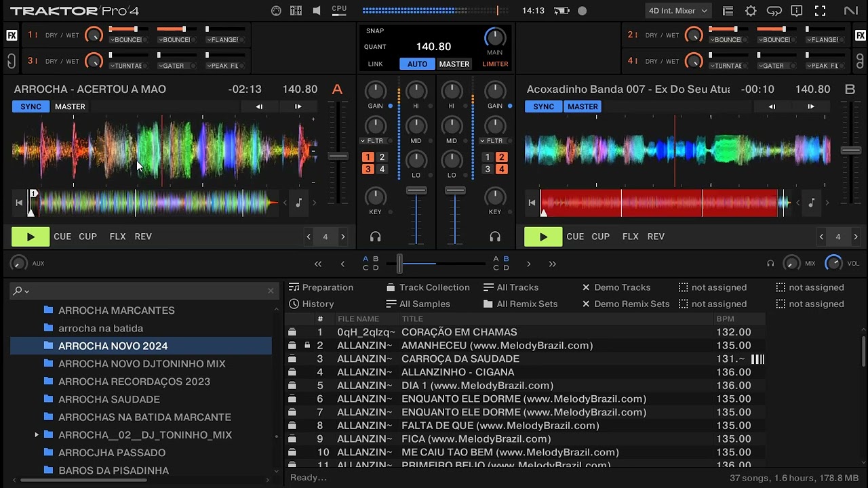Toggle MASTER on Deck A
Image resolution: width=868 pixels, height=488 pixels.
click(x=70, y=106)
